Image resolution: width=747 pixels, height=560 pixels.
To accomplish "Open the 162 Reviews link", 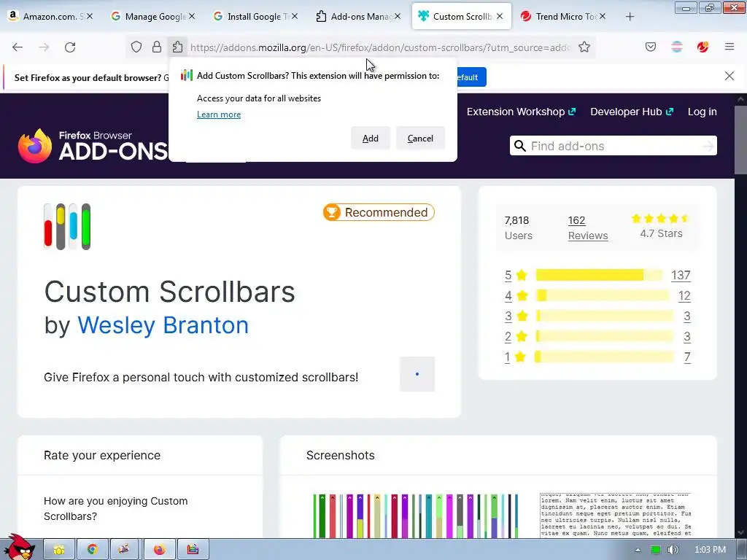I will pos(587,227).
